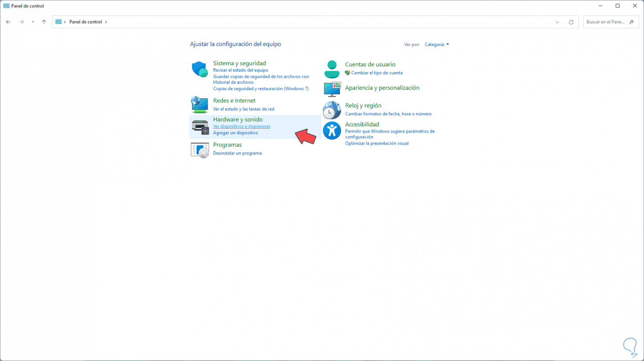The width and height of the screenshot is (644, 361).
Task: Open recent locations dropdown arrow
Action: pos(33,22)
